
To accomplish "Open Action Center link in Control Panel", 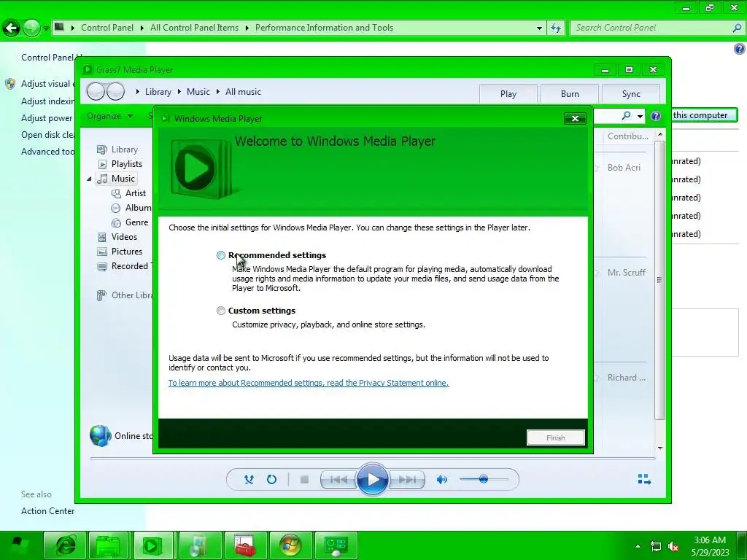I will (x=47, y=511).
